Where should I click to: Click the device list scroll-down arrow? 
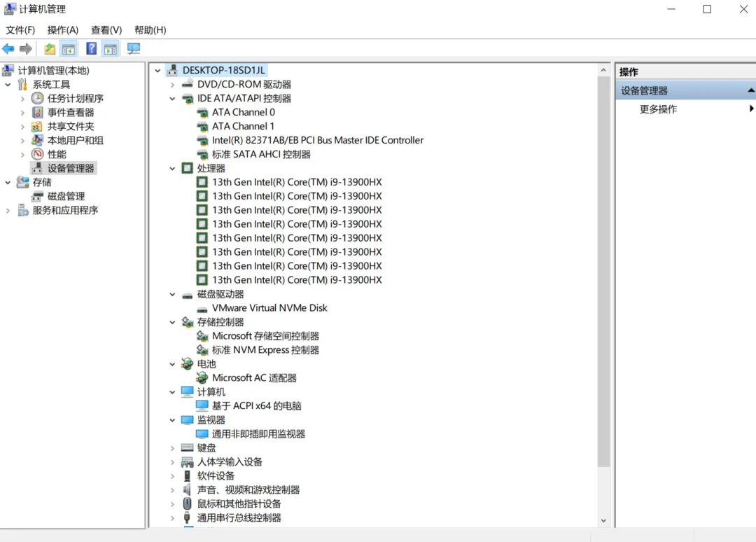coord(603,521)
